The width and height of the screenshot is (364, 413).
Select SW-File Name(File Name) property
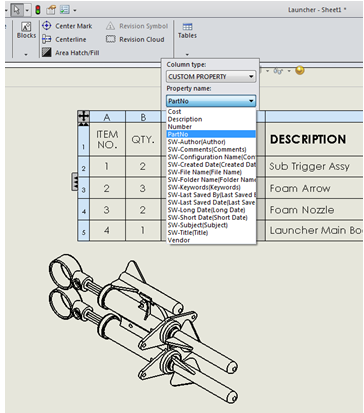coord(211,172)
